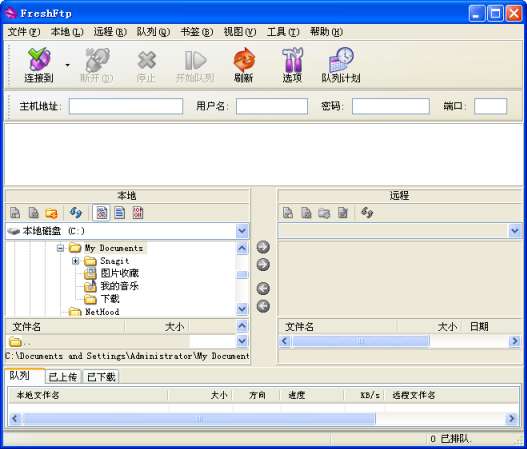
Task: Open the 远程(R) menu
Action: coord(110,32)
